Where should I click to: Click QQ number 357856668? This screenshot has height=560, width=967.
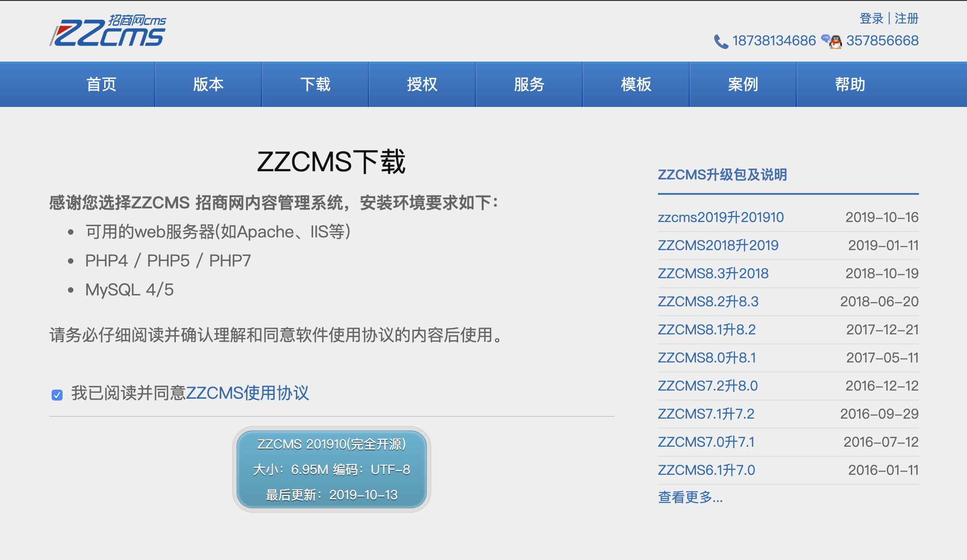pyautogui.click(x=882, y=41)
